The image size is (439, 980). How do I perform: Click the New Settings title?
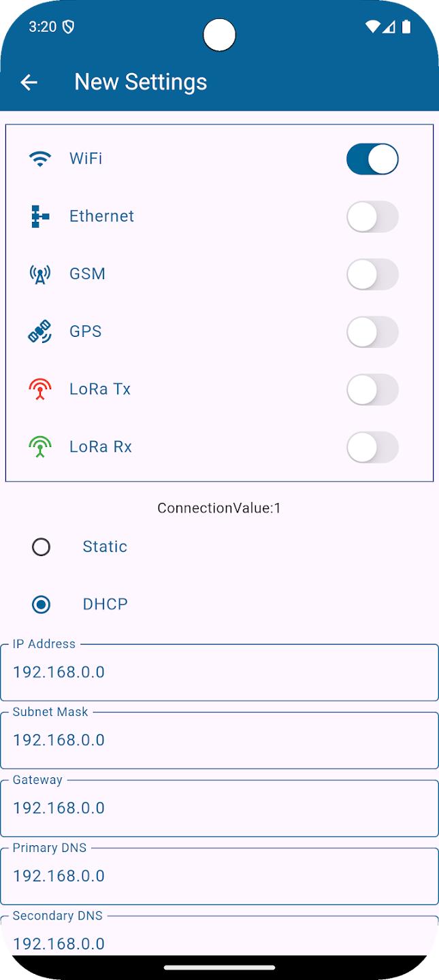pyautogui.click(x=140, y=82)
